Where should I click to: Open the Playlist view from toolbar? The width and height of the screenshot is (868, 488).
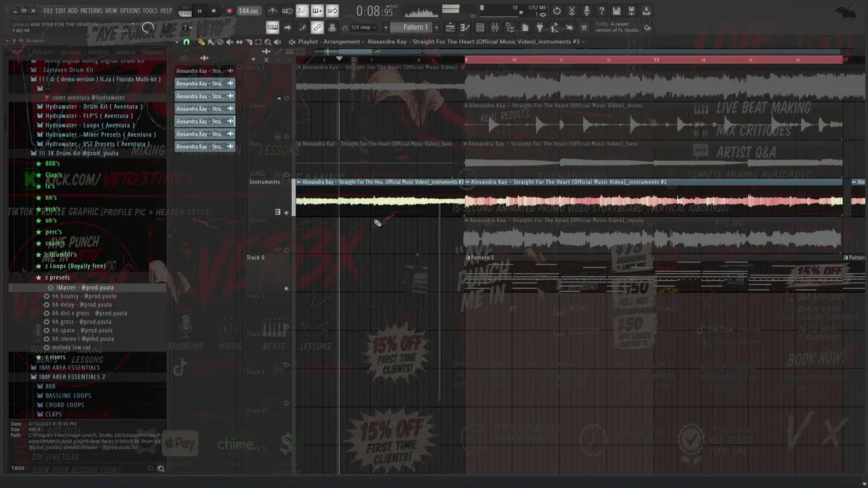click(450, 27)
